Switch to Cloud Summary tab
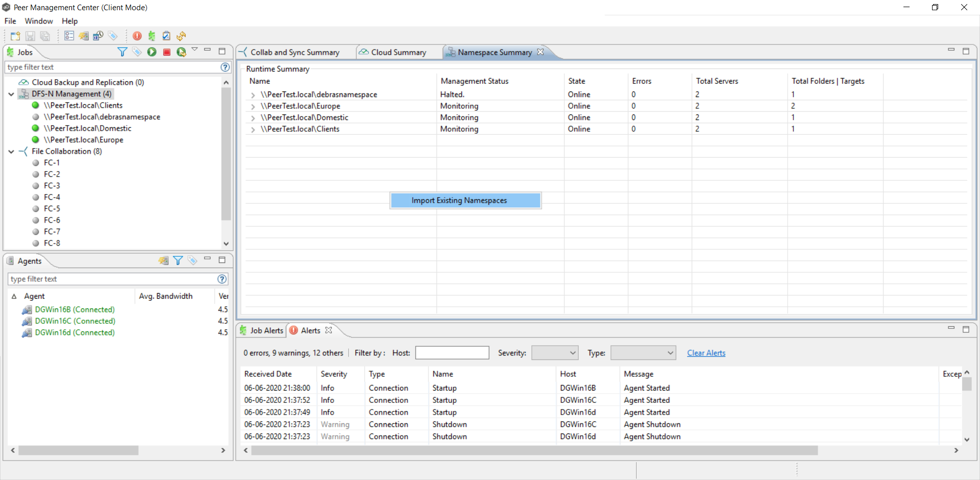 tap(398, 52)
